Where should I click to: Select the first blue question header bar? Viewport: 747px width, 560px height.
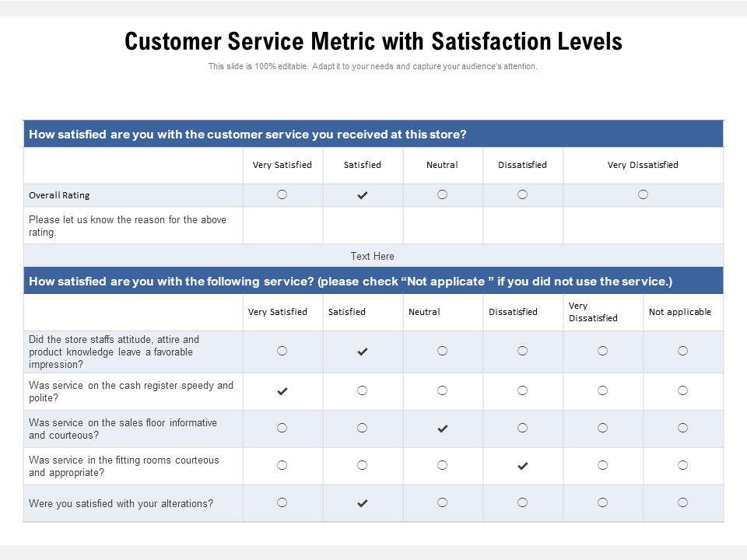(x=373, y=134)
